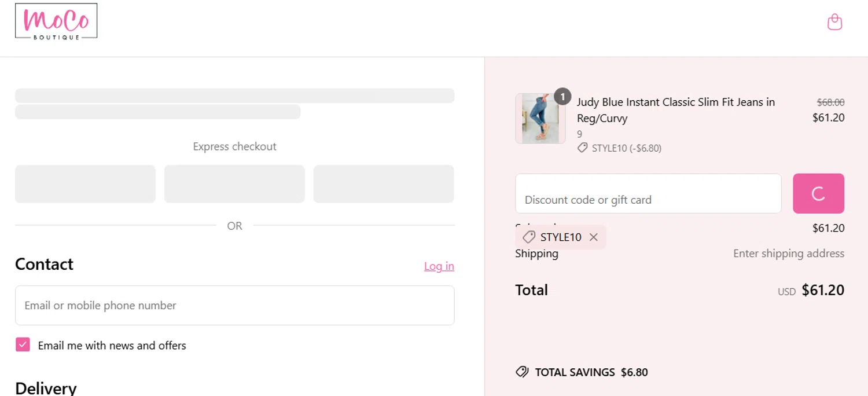Screen dimensions: 868x396
Task: Click the Judy Blue jeans product thumbnail
Action: pos(540,119)
